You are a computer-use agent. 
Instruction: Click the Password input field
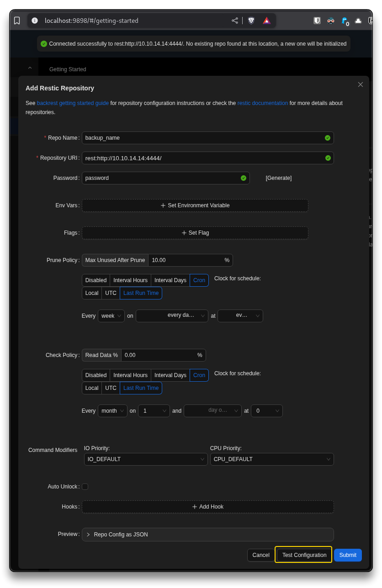pyautogui.click(x=166, y=178)
